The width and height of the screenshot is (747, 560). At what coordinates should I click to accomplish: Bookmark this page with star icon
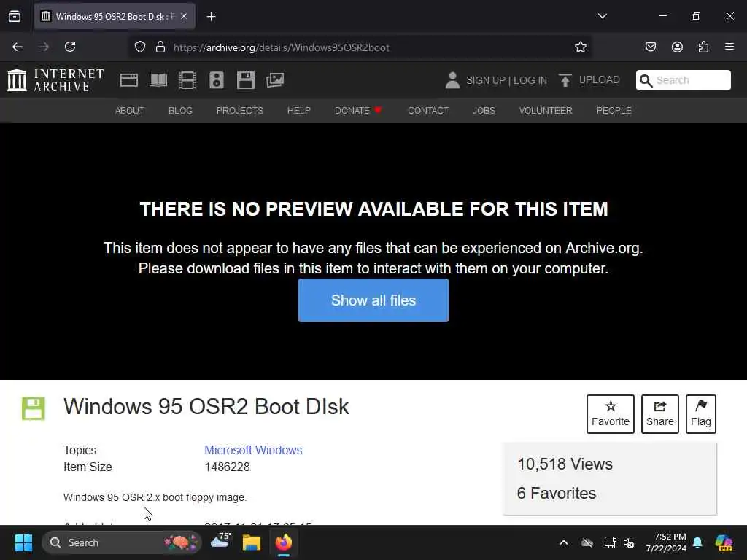pyautogui.click(x=580, y=47)
